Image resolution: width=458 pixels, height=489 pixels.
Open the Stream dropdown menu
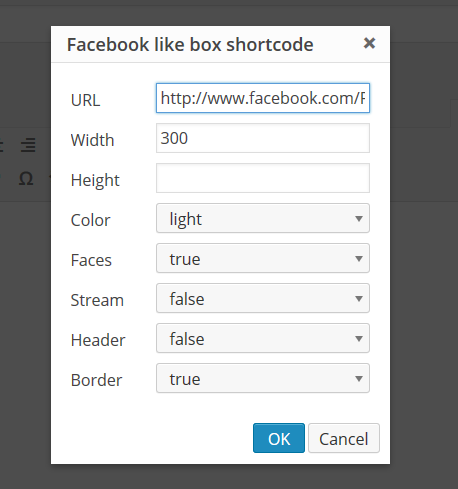pos(263,298)
